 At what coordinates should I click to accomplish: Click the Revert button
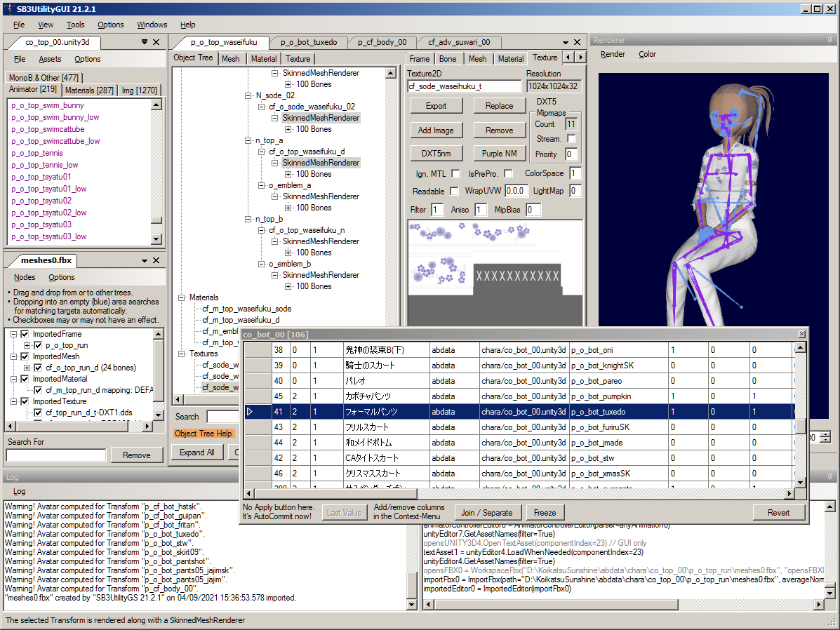[x=778, y=513]
